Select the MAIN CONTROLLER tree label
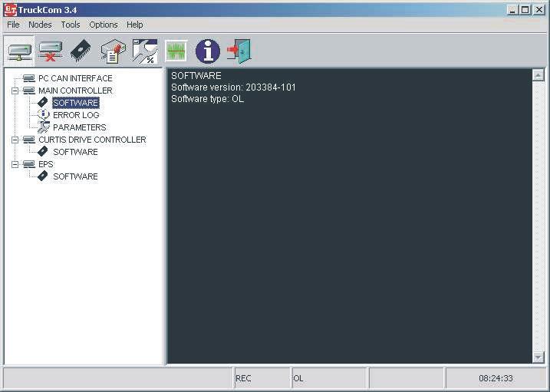Image resolution: width=550 pixels, height=392 pixels. click(x=75, y=91)
